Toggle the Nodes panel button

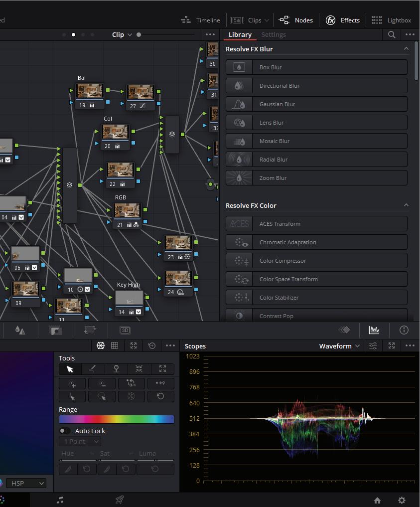[296, 20]
